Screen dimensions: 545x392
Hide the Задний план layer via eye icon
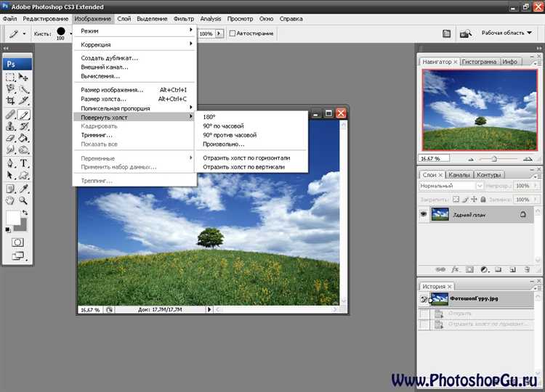(424, 215)
